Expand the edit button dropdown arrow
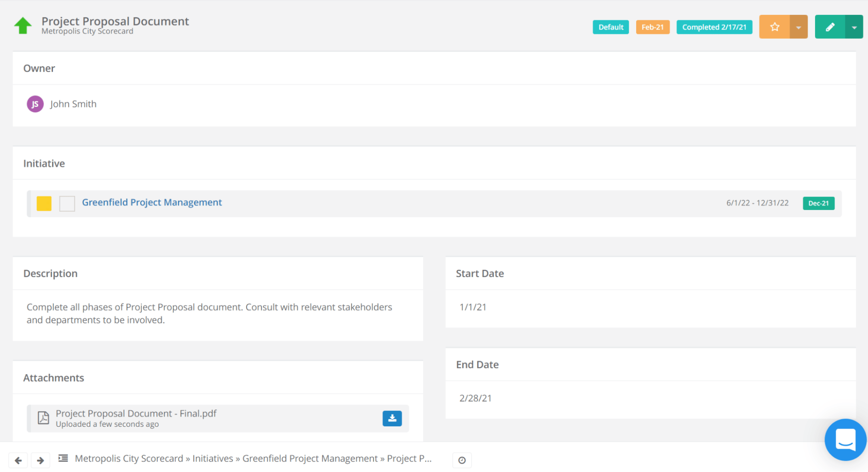Viewport: 868px width, 472px height. point(854,27)
